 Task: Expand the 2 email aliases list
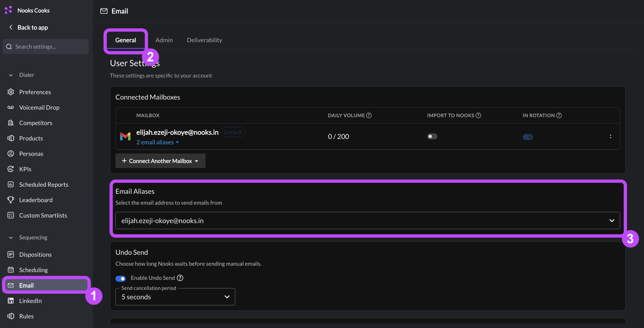point(158,142)
